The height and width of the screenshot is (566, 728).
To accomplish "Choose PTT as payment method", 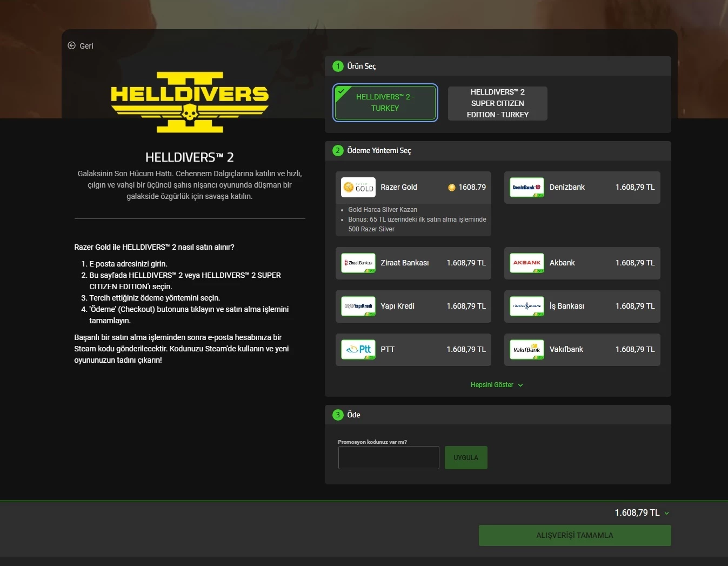I will point(413,350).
